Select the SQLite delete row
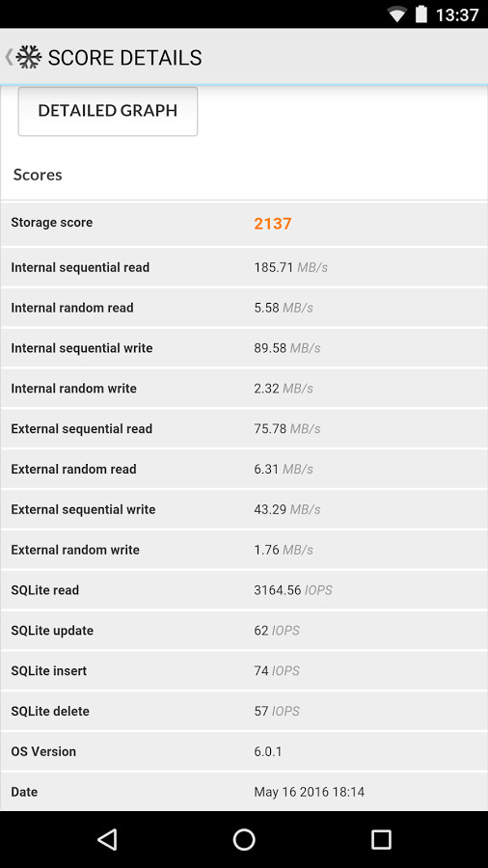 [x=244, y=712]
